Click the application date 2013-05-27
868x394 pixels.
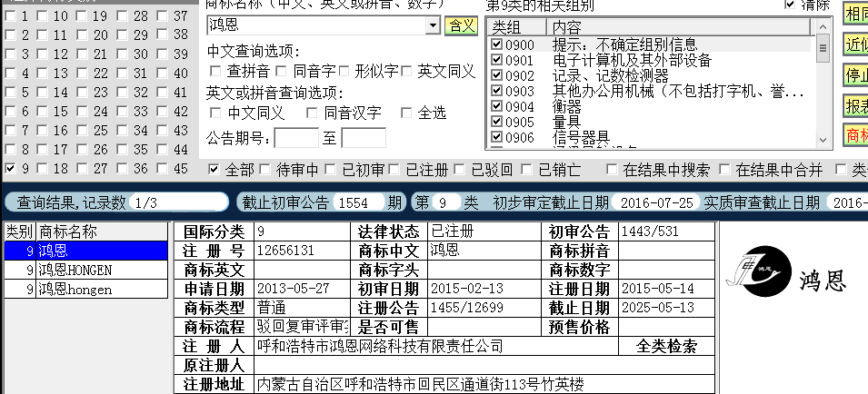click(x=303, y=289)
